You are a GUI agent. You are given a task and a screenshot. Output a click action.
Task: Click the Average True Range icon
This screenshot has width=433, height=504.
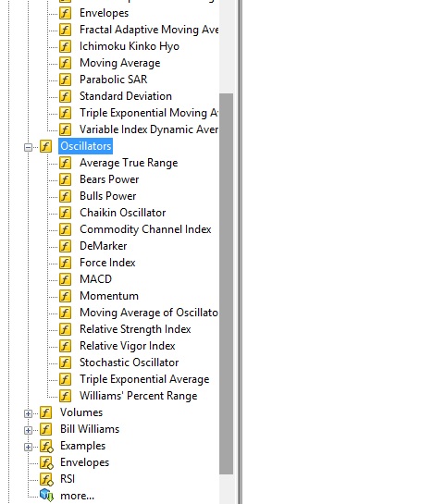66,163
